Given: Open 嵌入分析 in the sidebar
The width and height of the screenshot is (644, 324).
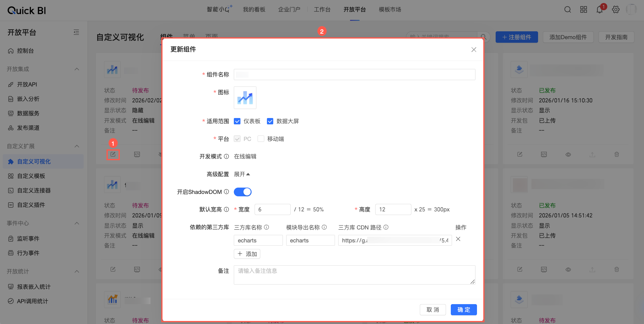Looking at the screenshot, I should (28, 99).
